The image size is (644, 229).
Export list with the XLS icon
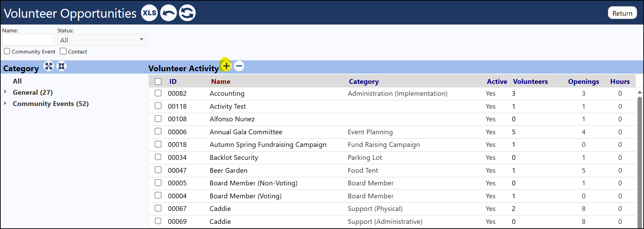coord(150,13)
